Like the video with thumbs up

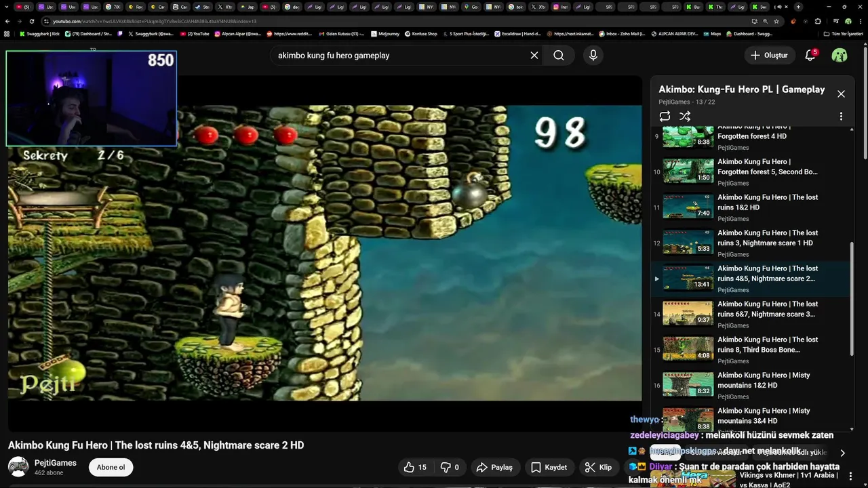(x=415, y=467)
